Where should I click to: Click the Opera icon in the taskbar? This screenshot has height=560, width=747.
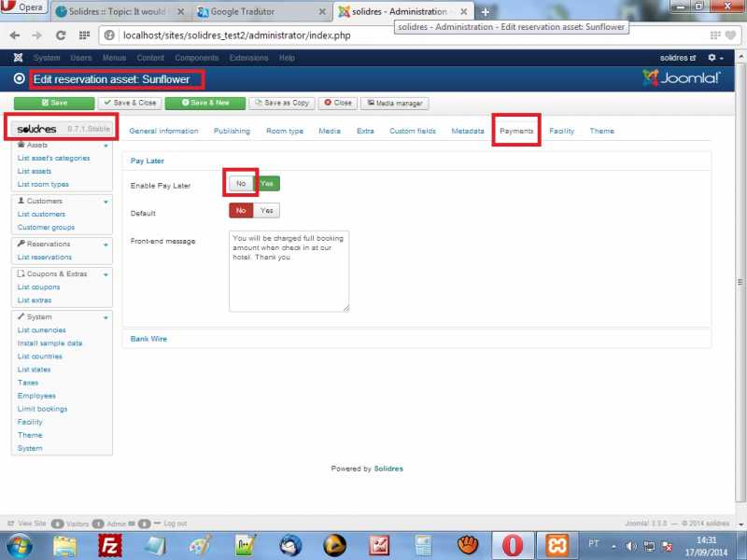click(x=512, y=544)
